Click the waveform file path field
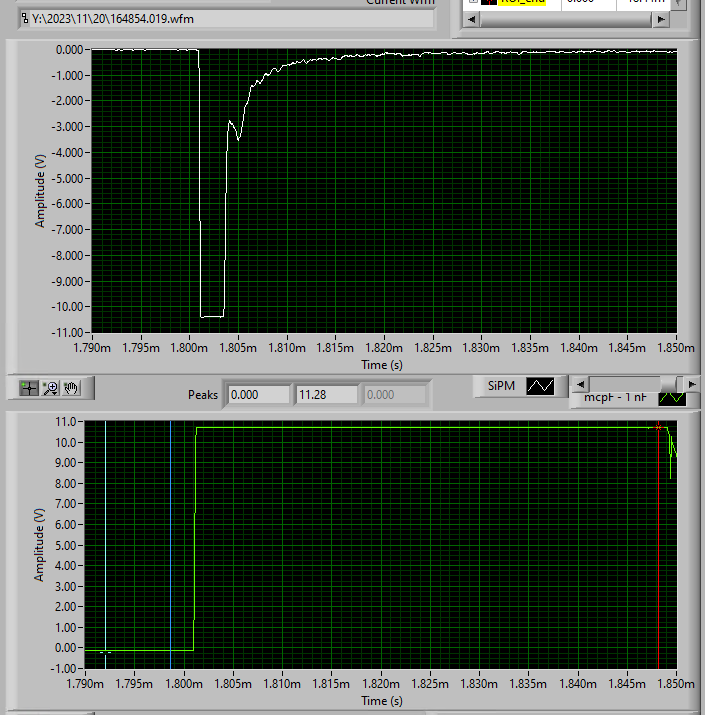This screenshot has width=705, height=715. [x=226, y=19]
